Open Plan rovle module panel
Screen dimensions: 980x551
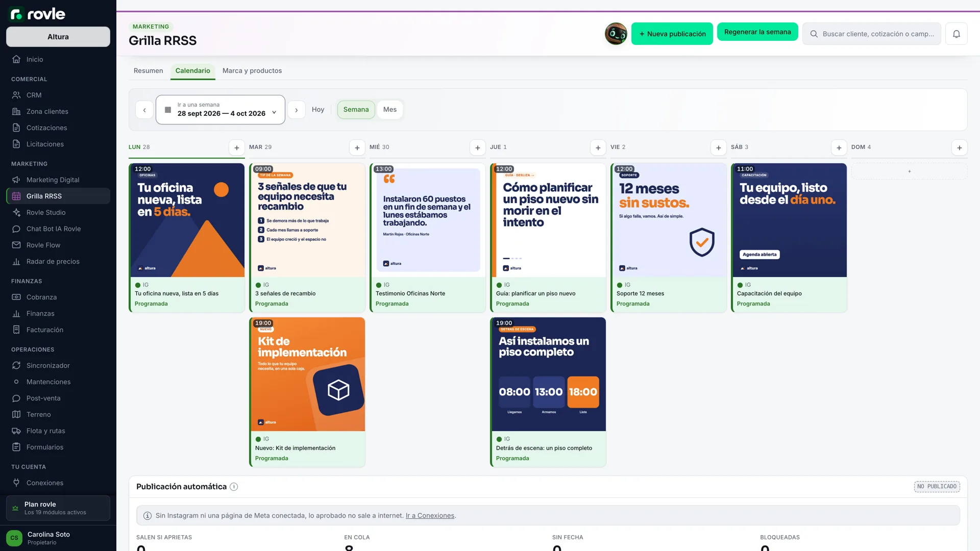click(58, 508)
